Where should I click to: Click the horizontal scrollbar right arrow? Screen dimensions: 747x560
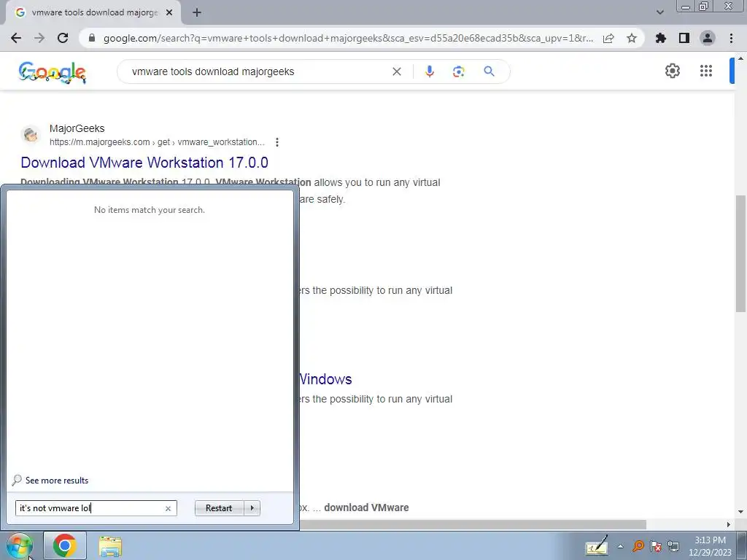[728, 524]
